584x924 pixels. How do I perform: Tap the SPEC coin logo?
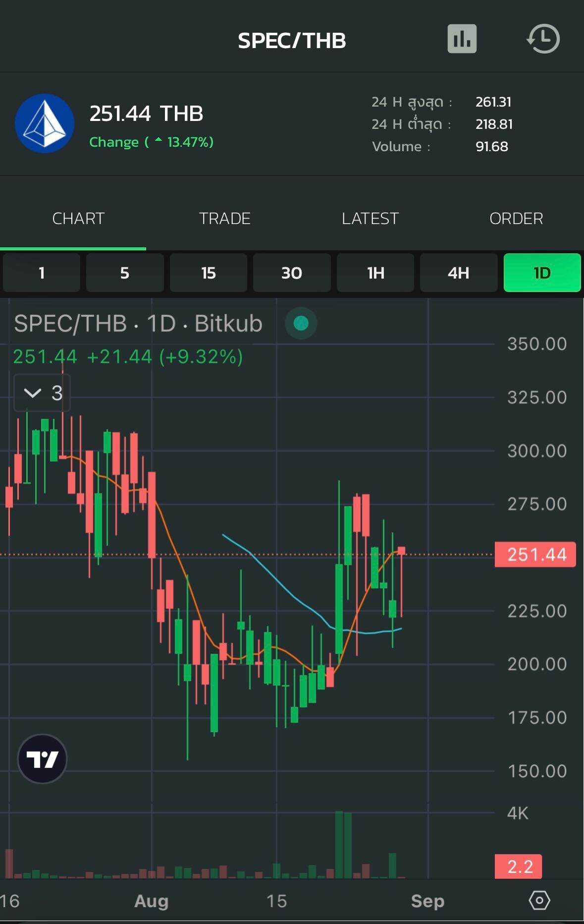[45, 123]
